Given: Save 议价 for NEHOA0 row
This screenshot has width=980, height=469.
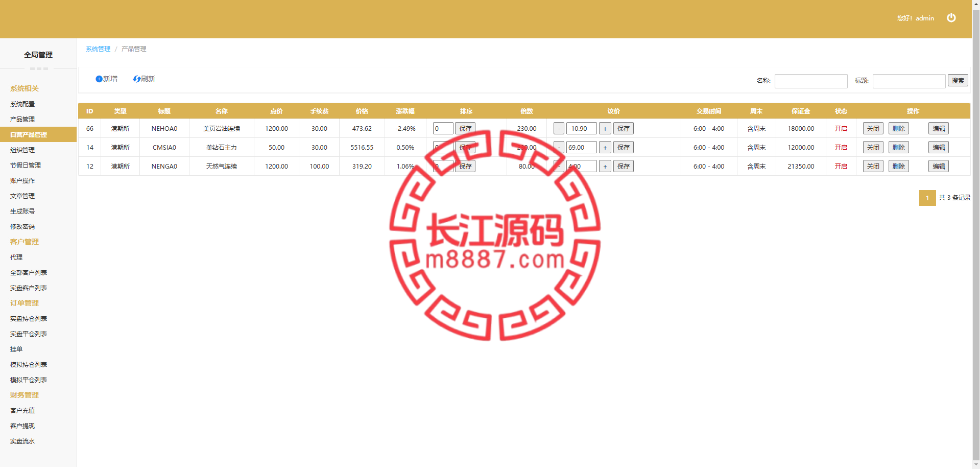Looking at the screenshot, I should tap(624, 128).
